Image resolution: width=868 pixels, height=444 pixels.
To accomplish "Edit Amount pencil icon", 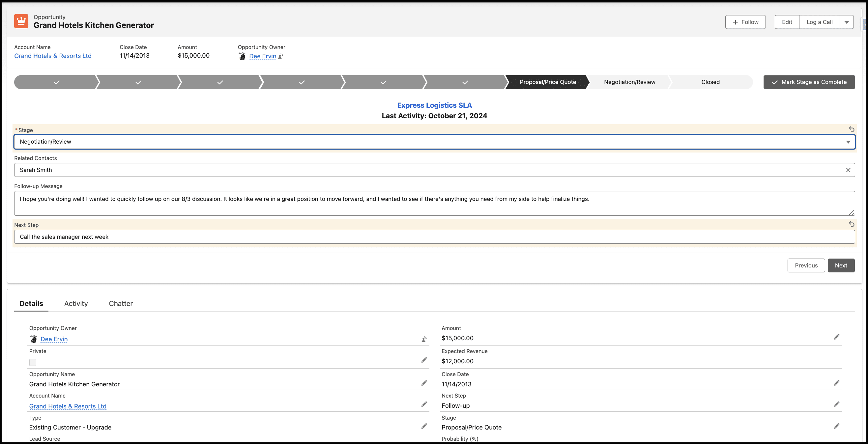I will click(836, 337).
